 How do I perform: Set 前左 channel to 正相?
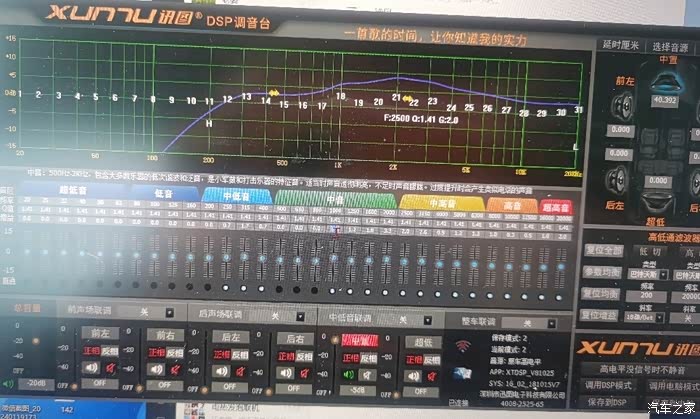91,351
